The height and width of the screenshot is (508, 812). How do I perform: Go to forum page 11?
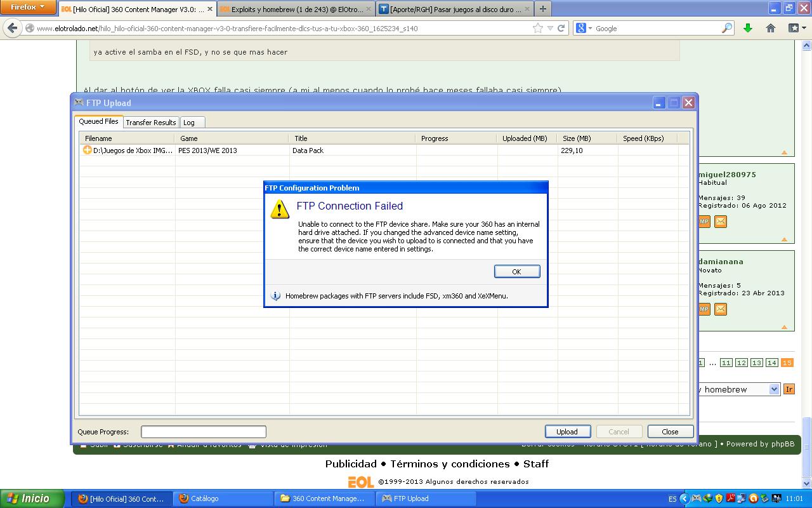coord(726,363)
